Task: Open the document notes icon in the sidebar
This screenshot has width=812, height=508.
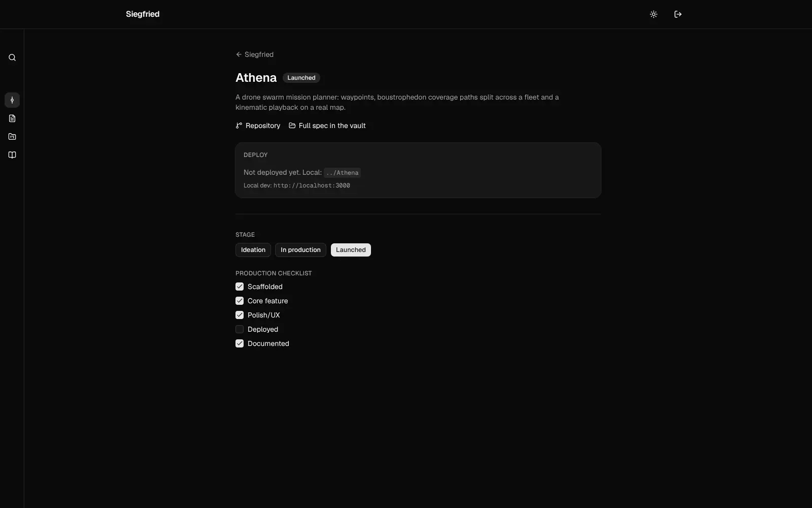Action: coord(12,118)
